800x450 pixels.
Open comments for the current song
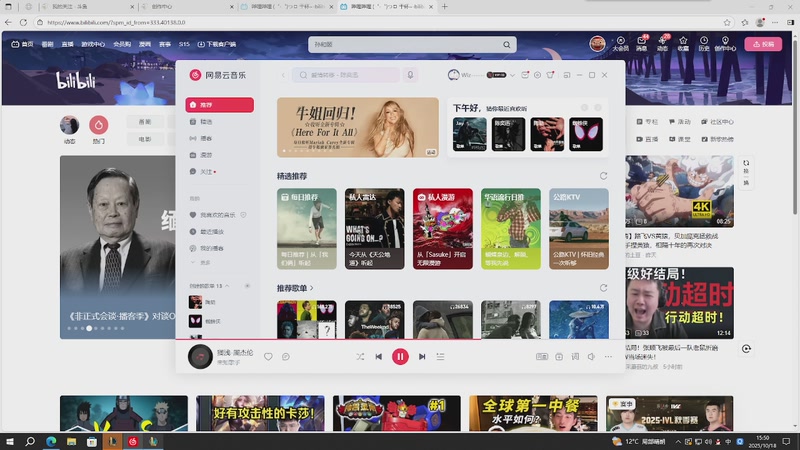(x=286, y=357)
